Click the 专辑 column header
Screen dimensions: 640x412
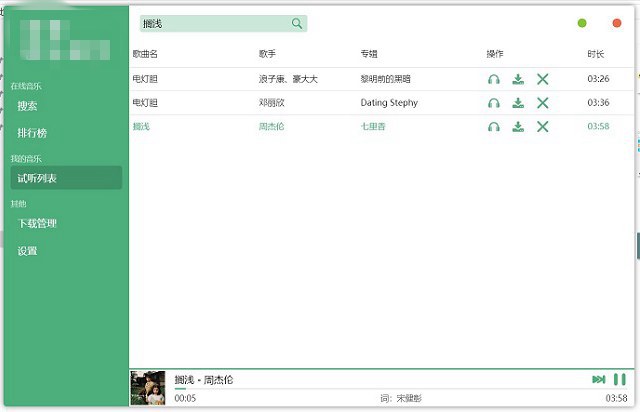[369, 54]
